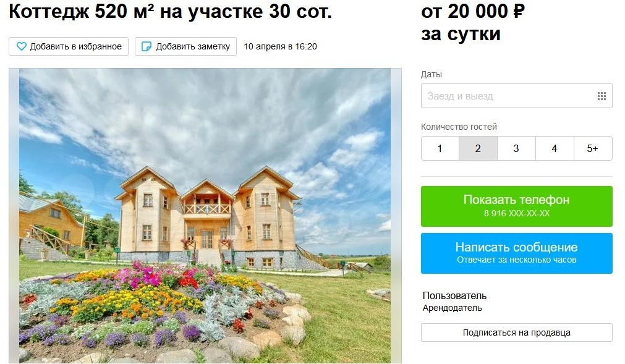Set guest count to 4
Viewport: 625px width, 364px height.
(x=555, y=148)
